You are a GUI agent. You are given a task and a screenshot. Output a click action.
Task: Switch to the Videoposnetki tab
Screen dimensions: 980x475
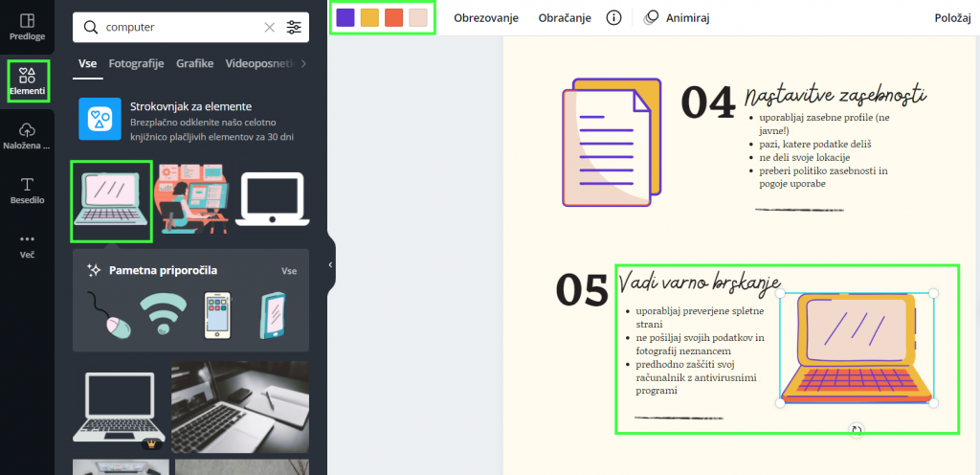[260, 63]
